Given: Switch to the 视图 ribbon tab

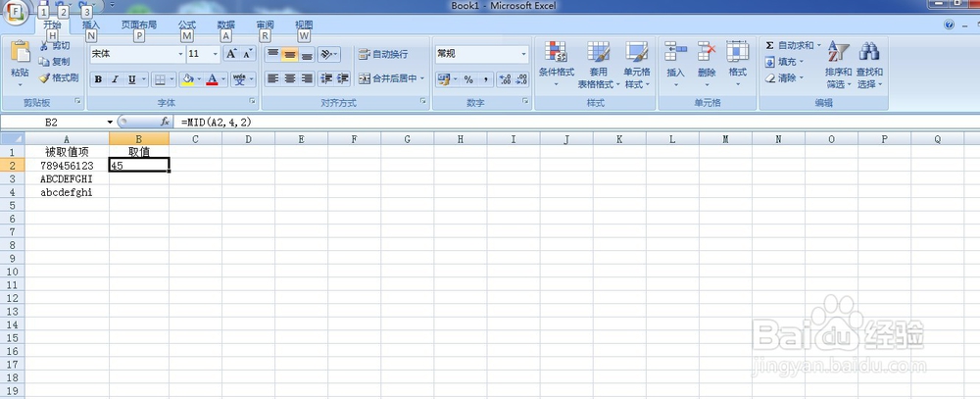Looking at the screenshot, I should pyautogui.click(x=304, y=25).
